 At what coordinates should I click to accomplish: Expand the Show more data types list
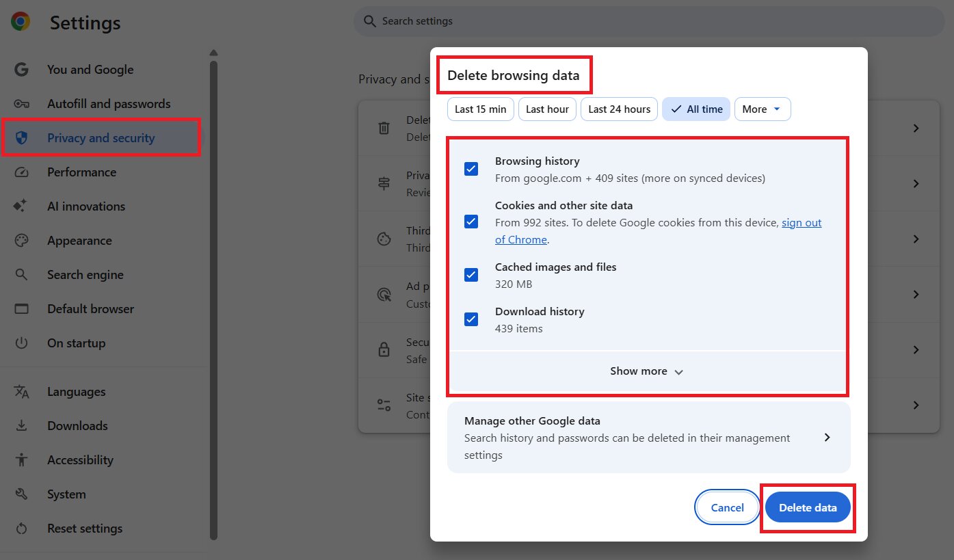(647, 371)
